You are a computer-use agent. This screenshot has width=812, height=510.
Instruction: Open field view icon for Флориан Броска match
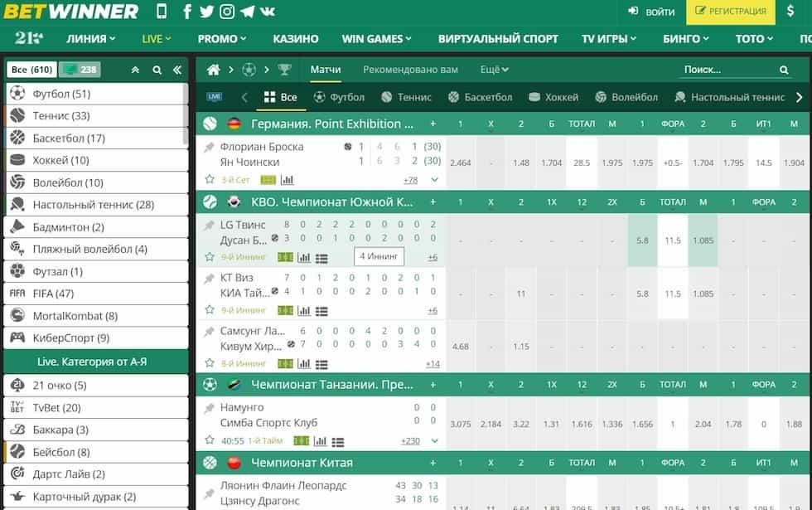268,180
